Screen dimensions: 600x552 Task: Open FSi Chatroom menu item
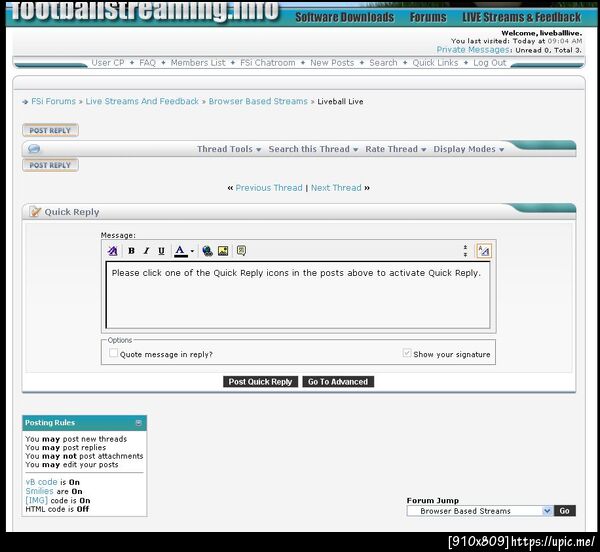tap(267, 63)
